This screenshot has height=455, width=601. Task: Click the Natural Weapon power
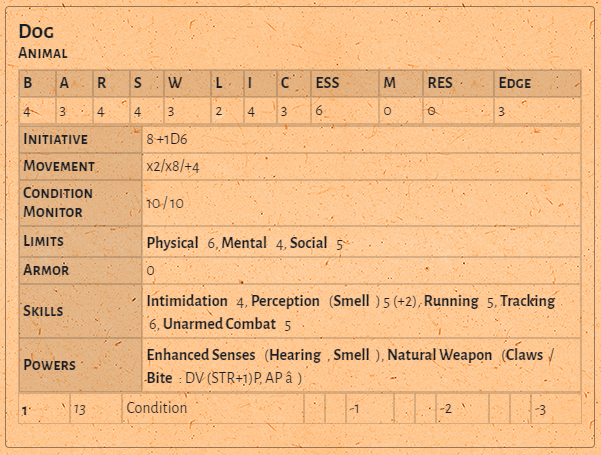(x=440, y=355)
